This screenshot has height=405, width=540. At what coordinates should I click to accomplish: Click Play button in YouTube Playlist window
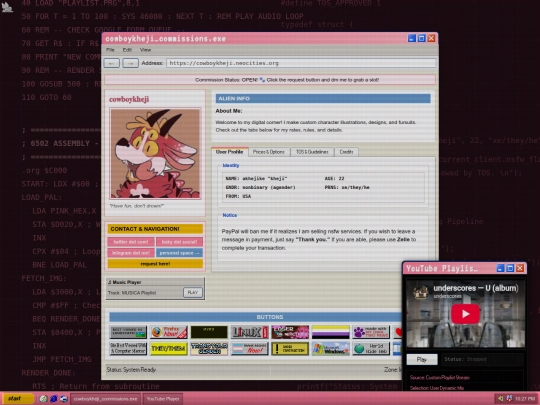point(422,360)
